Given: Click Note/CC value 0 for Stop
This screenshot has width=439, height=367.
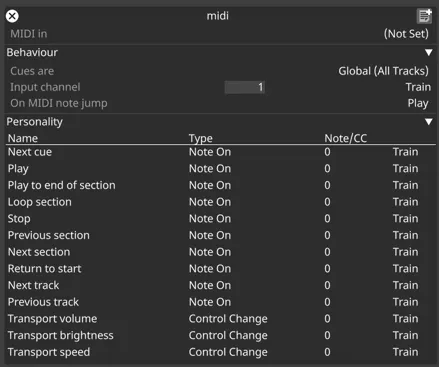Looking at the screenshot, I should click(x=327, y=219).
